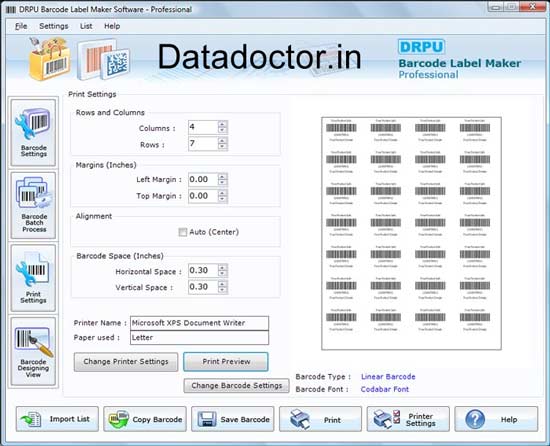Click the Rows input field
550x446 pixels.
click(x=203, y=143)
